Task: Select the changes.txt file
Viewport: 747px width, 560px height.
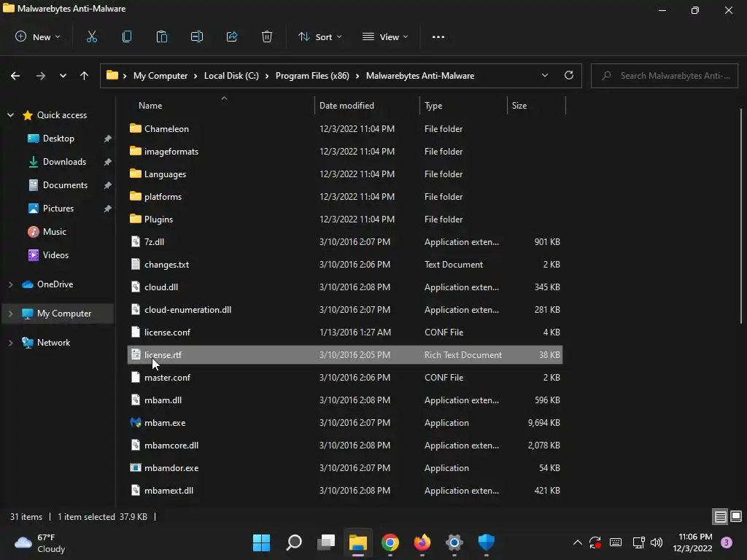Action: [x=345, y=265]
